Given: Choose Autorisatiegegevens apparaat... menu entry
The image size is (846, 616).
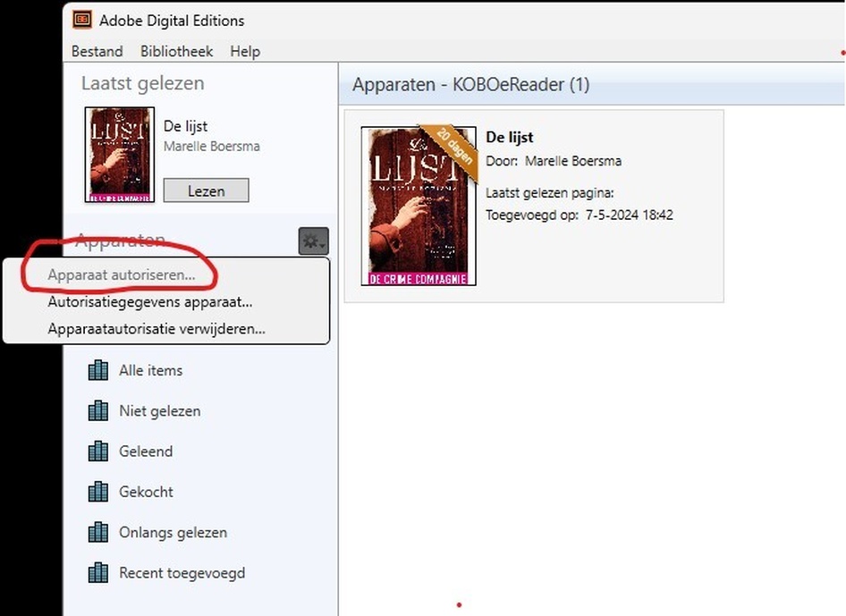Looking at the screenshot, I should [166, 301].
